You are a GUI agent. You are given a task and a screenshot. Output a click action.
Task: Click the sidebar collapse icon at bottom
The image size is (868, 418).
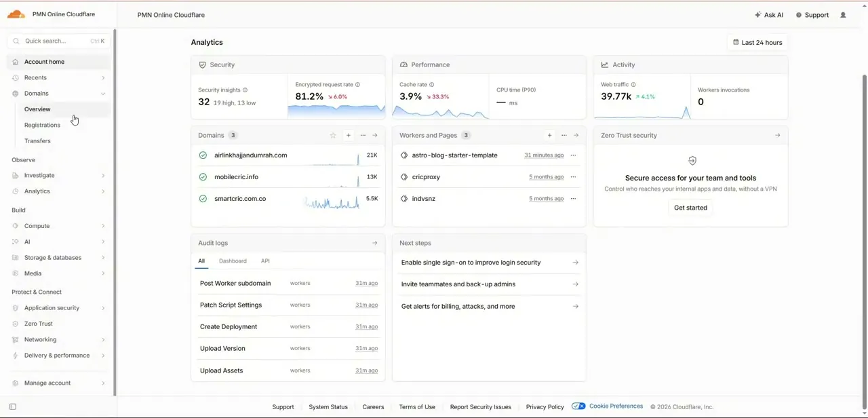(x=12, y=407)
